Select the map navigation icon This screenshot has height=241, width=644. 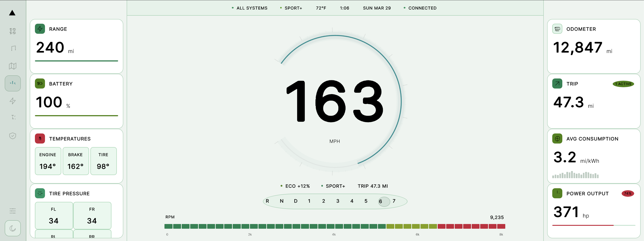tap(13, 66)
